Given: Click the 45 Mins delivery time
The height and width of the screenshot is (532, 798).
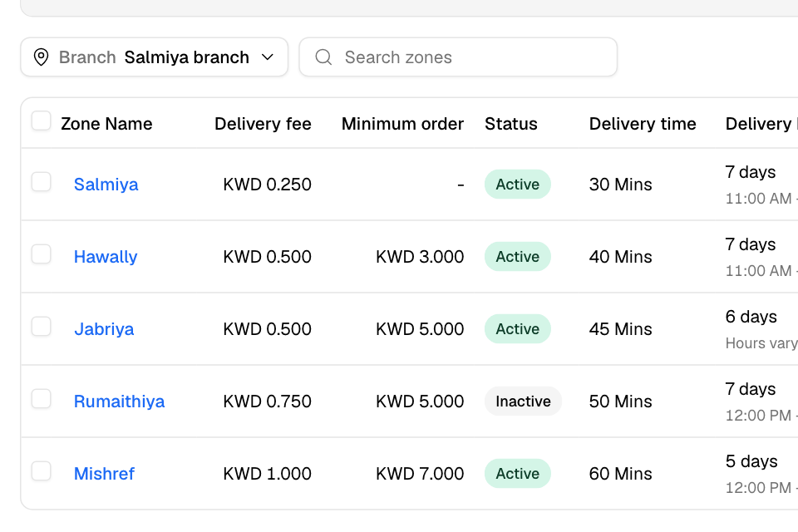Looking at the screenshot, I should click(620, 329).
